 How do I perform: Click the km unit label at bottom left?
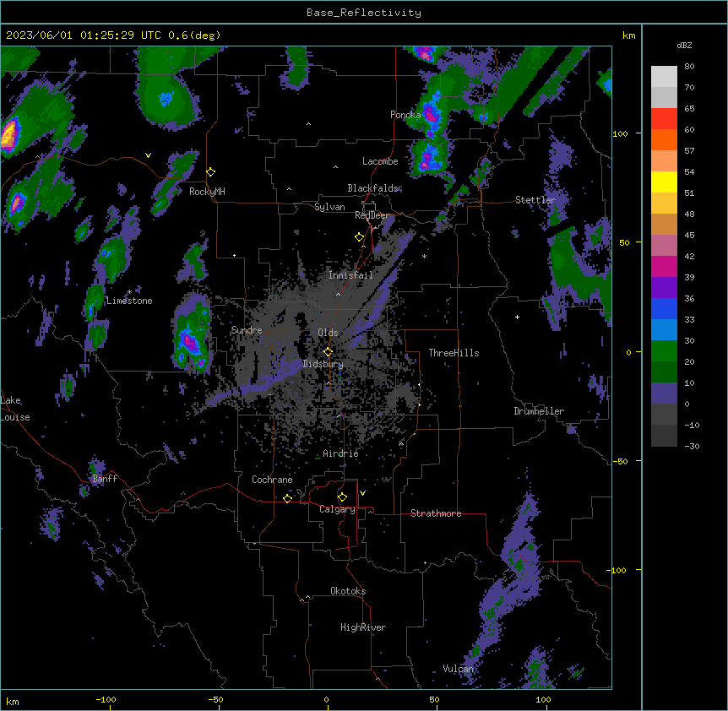point(13,702)
